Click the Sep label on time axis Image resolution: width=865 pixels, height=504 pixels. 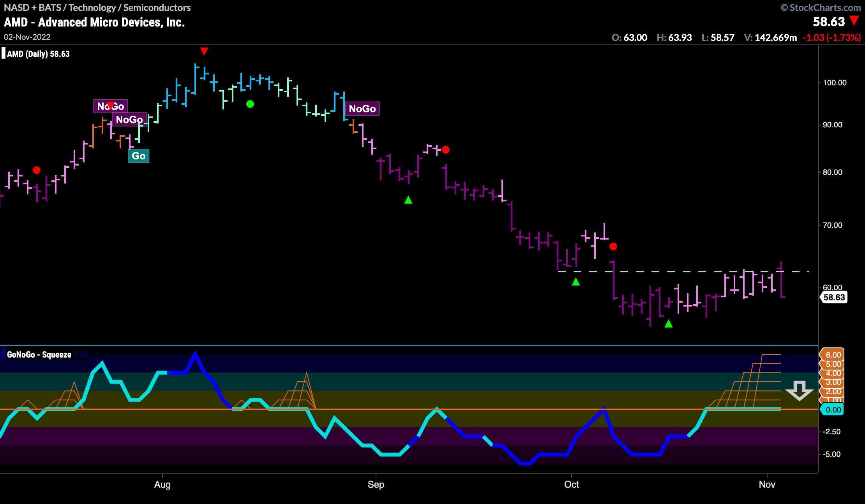pyautogui.click(x=376, y=484)
